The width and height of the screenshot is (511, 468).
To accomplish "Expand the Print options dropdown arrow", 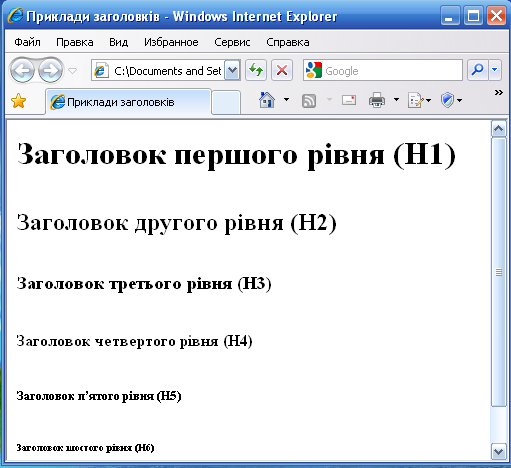I will [x=396, y=99].
